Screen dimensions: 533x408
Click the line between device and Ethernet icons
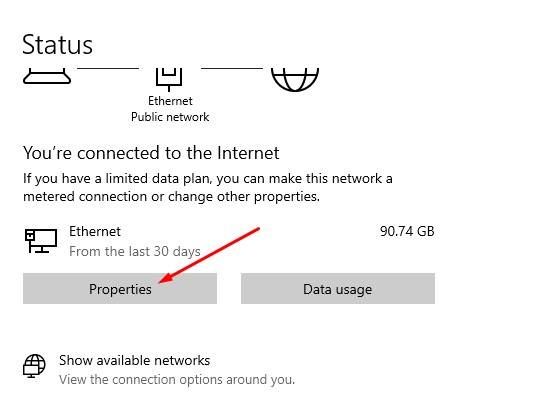coord(108,68)
